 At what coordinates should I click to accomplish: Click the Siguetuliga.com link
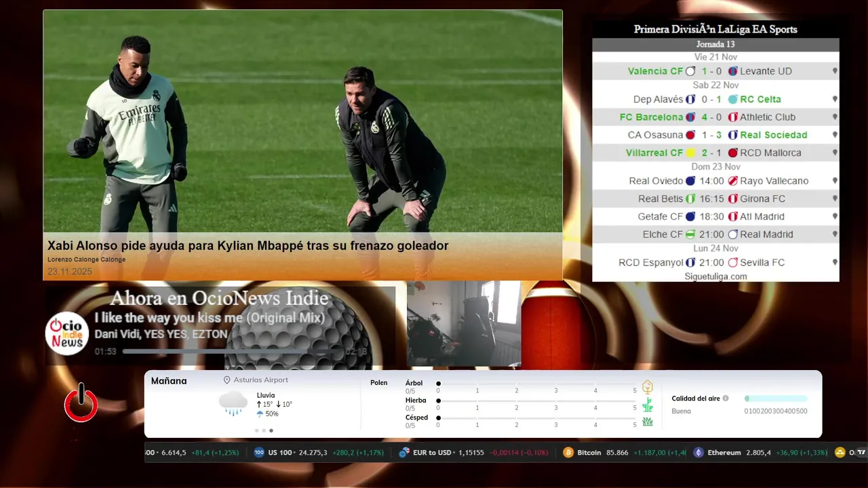pos(715,277)
